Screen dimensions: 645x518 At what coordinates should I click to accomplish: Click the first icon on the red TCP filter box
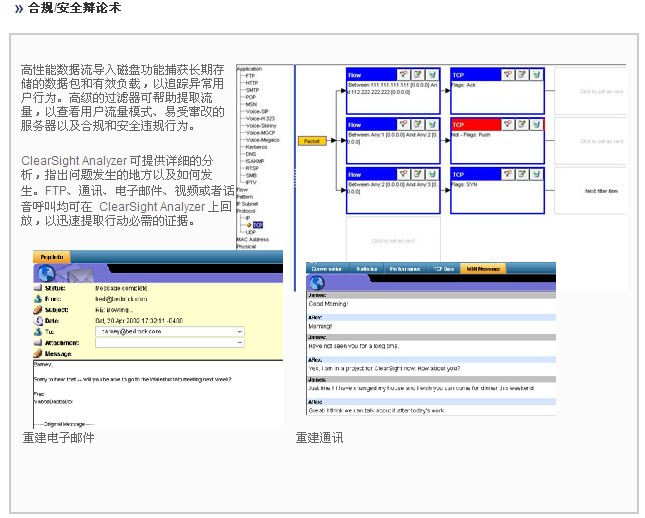tap(507, 123)
